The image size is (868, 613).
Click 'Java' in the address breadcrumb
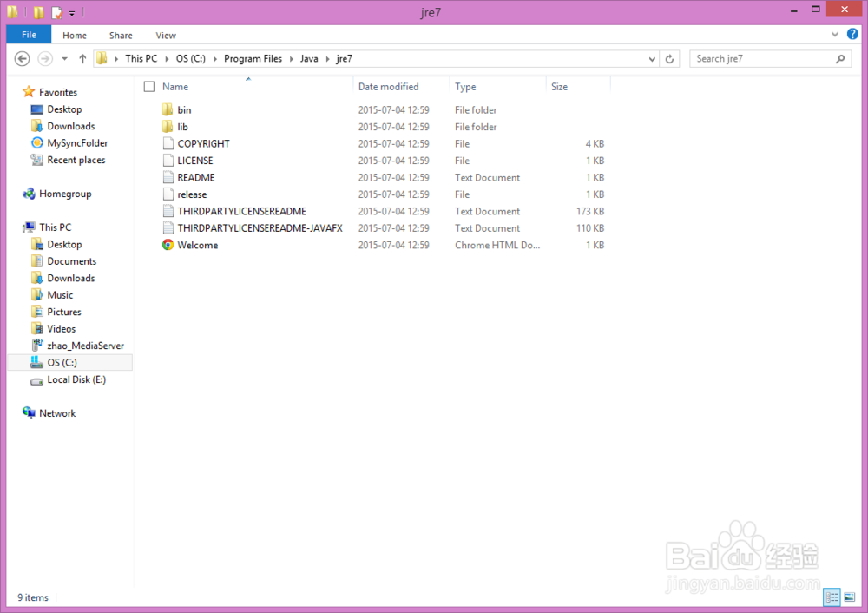[x=309, y=59]
